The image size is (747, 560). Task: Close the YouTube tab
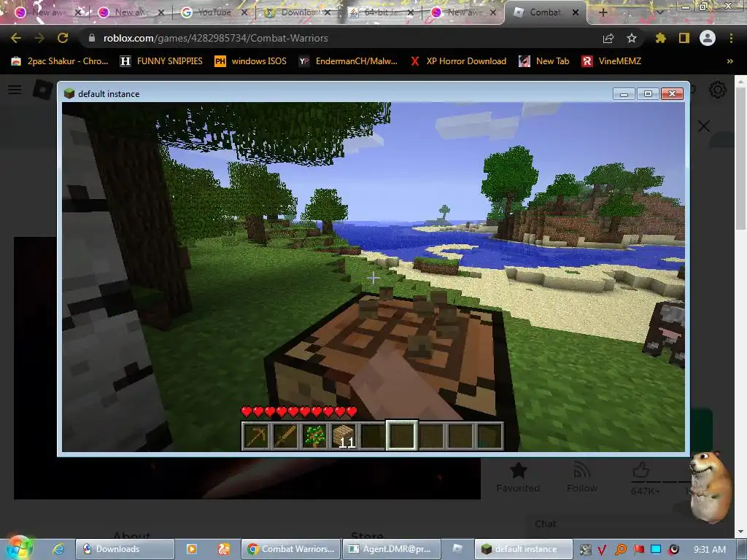point(244,12)
